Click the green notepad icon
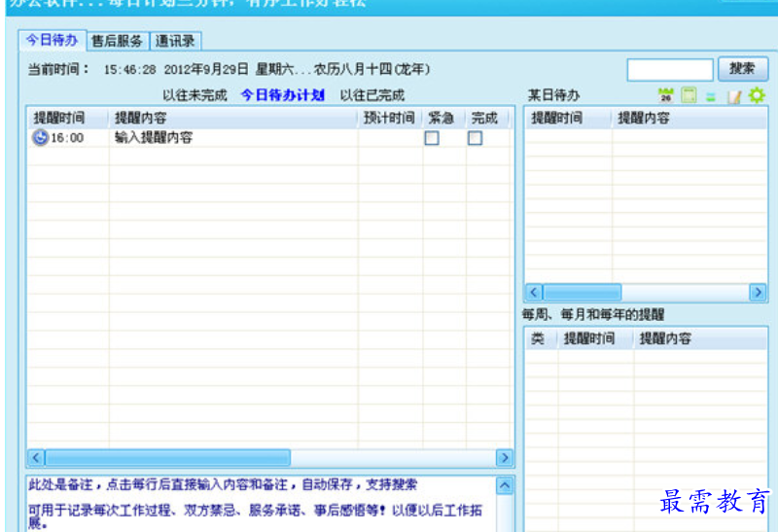The width and height of the screenshot is (778, 532). point(689,94)
